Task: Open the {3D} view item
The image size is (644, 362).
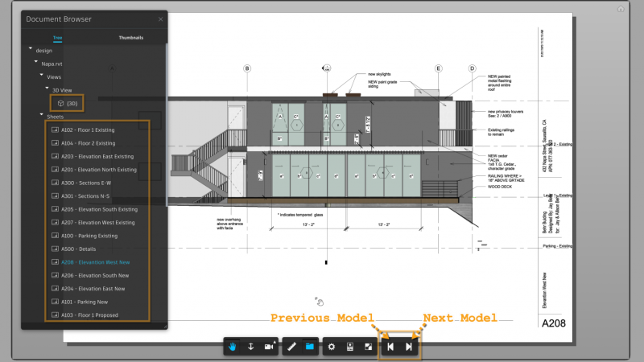Action: tap(68, 103)
